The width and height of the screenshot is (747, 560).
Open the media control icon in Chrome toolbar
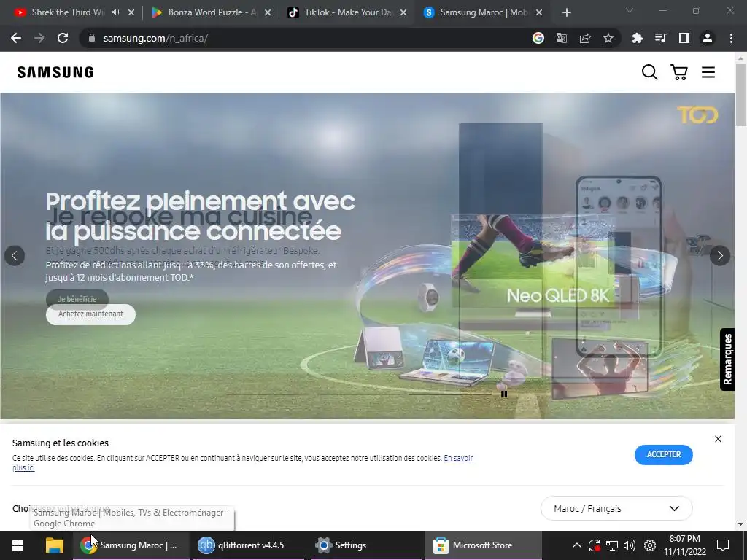coord(660,38)
